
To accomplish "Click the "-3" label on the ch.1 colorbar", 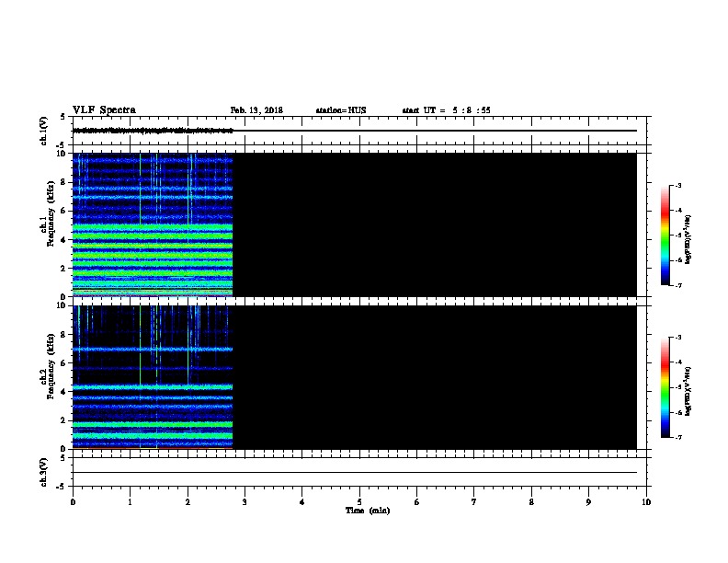I will tap(677, 185).
